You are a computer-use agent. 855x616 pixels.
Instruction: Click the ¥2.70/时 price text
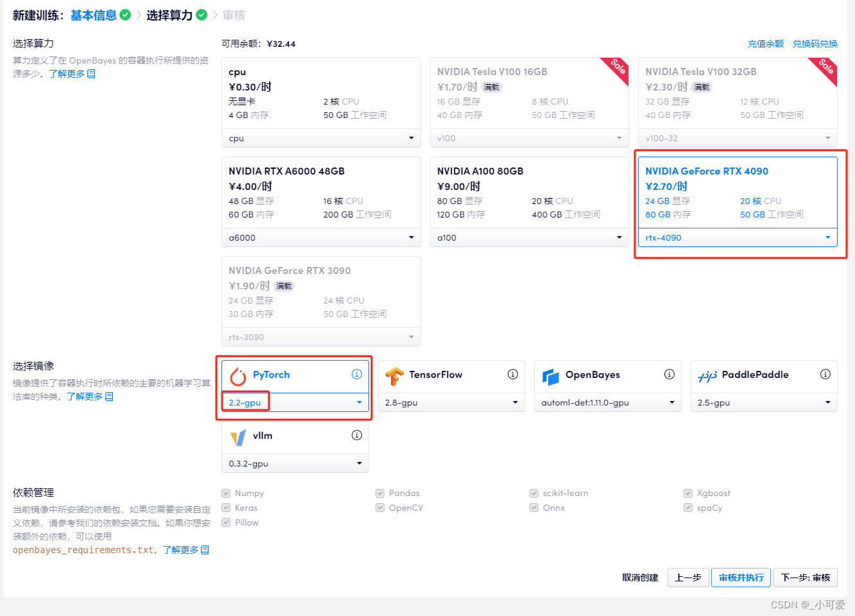click(x=666, y=186)
